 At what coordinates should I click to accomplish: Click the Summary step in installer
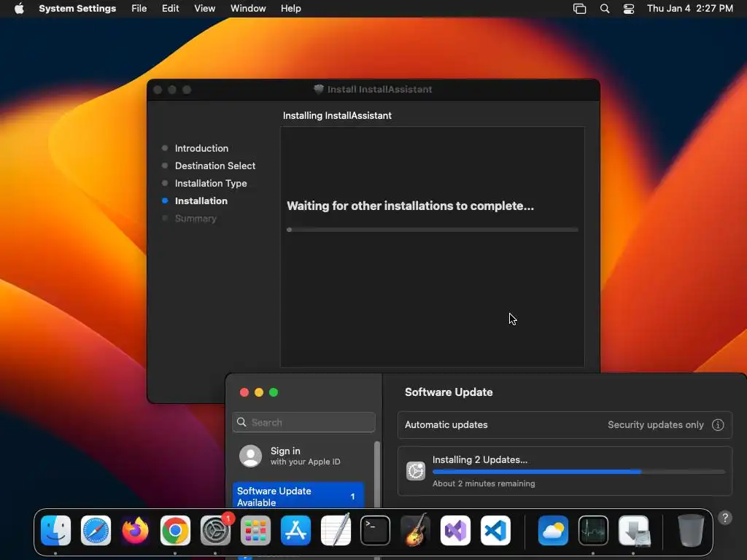click(196, 219)
